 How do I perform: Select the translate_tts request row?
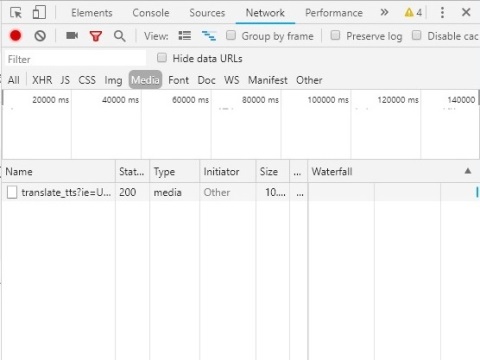pos(241,192)
